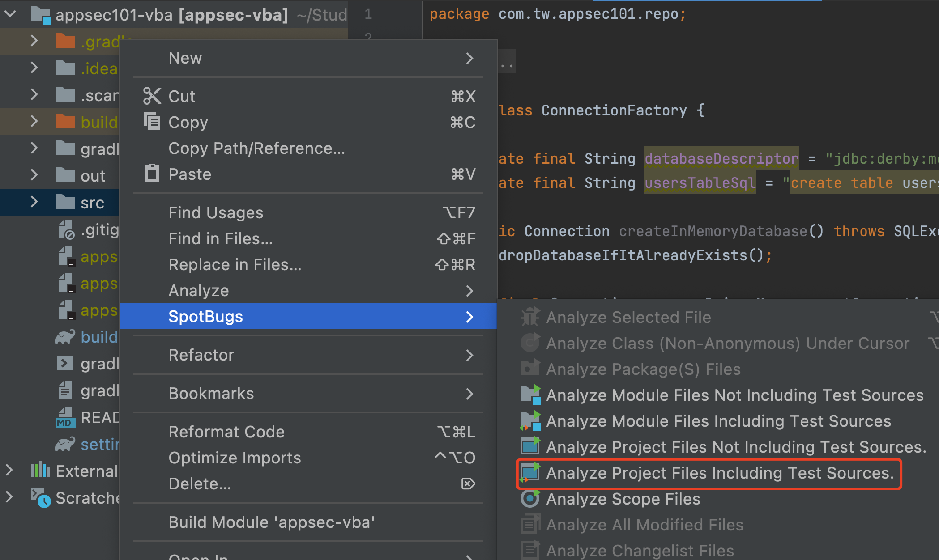939x560 pixels.
Task: Click Analyze Module Files Not Including Tests icon
Action: 530,395
